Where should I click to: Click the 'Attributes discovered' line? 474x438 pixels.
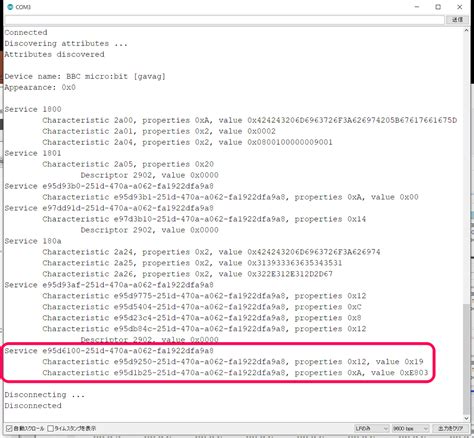coord(54,54)
